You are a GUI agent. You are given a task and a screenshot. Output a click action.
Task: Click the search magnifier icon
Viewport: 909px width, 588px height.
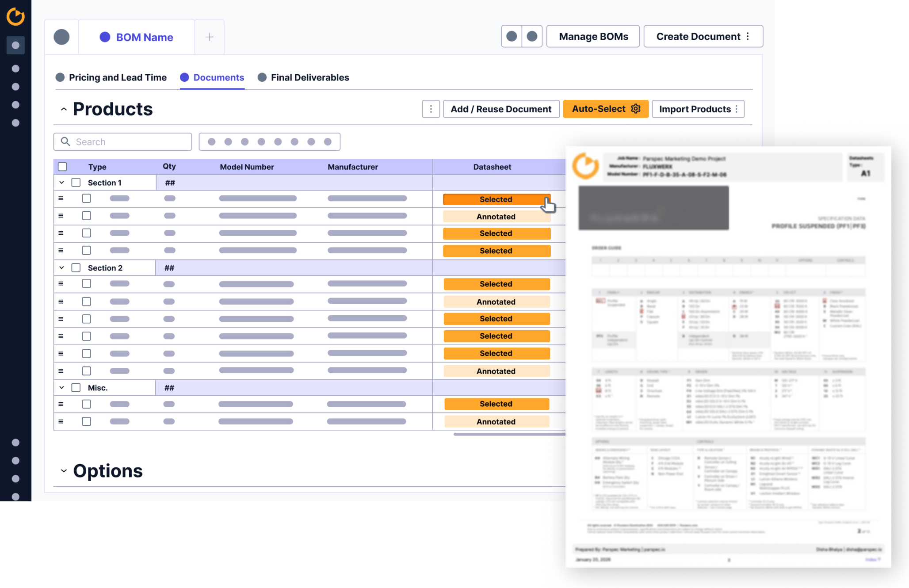65,141
